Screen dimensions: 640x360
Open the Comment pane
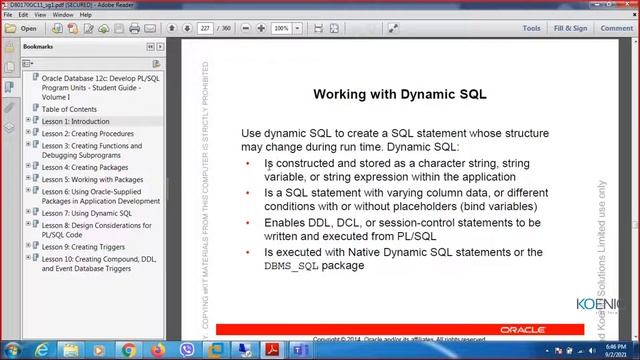(x=616, y=28)
